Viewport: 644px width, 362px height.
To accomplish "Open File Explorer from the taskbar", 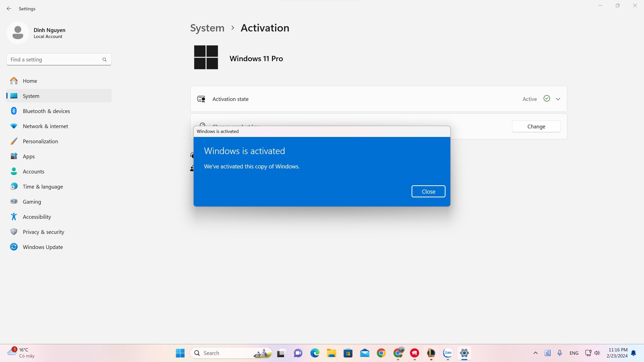I will 331,353.
